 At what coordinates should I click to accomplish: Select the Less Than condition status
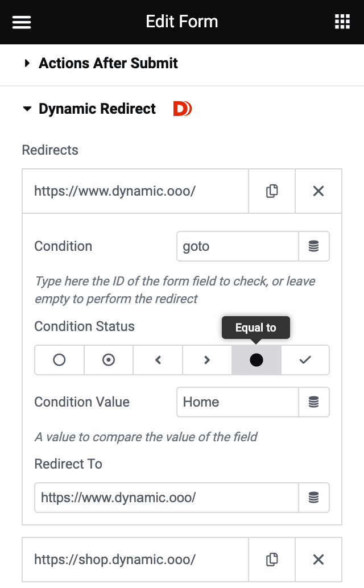pos(158,360)
